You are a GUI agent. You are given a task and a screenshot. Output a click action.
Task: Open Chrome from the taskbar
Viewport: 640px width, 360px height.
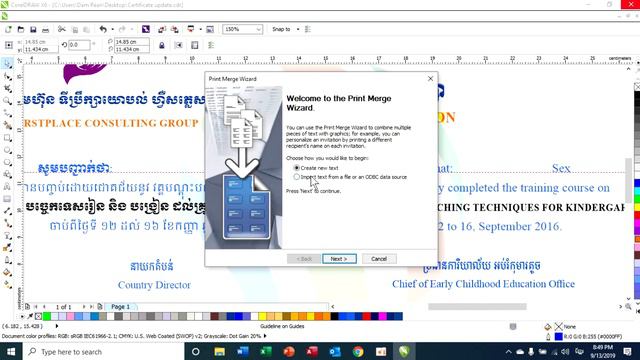coord(358,351)
